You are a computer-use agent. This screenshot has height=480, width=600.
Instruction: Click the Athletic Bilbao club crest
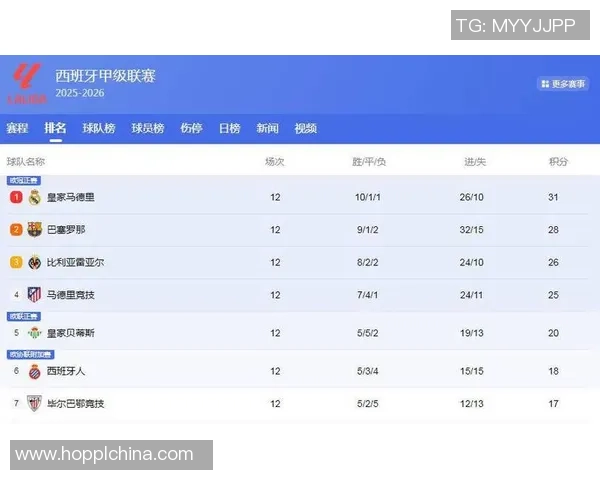34,403
